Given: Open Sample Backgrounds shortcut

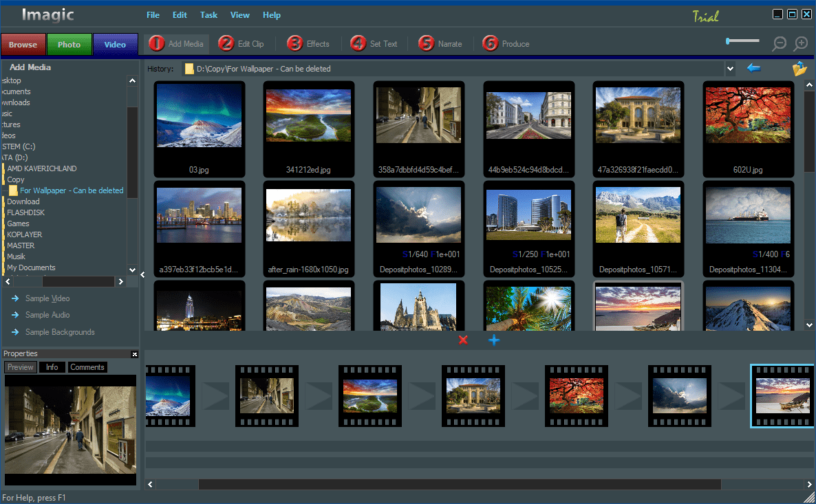Looking at the screenshot, I should (x=60, y=332).
